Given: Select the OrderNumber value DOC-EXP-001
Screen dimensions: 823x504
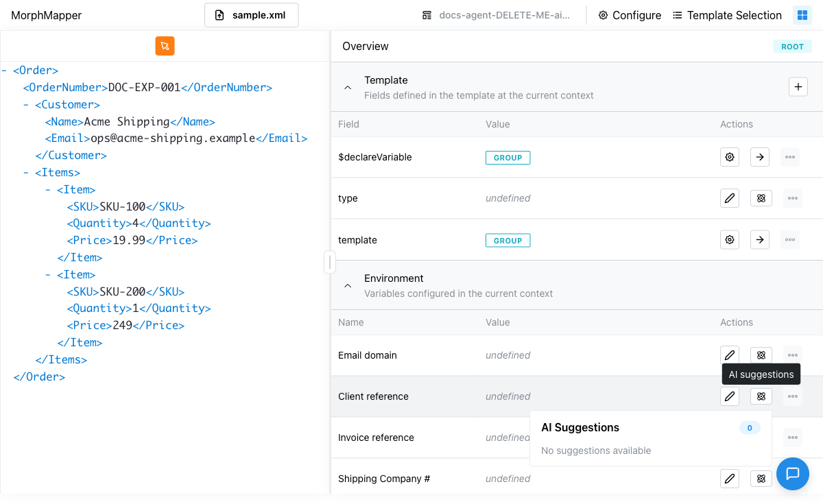Looking at the screenshot, I should click(x=144, y=88).
